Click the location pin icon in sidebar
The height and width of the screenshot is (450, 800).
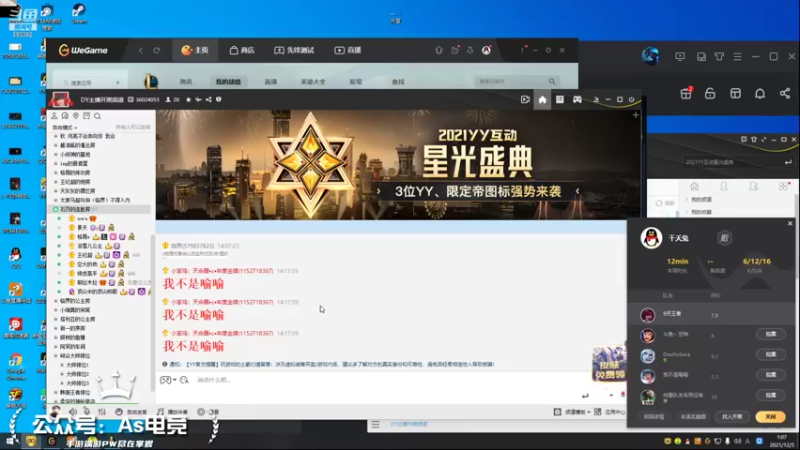[76, 116]
